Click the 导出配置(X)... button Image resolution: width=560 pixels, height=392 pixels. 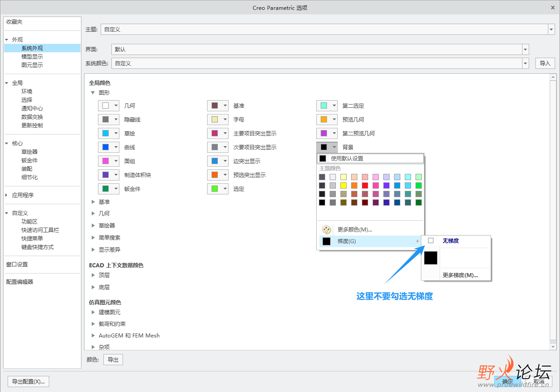coord(28,382)
